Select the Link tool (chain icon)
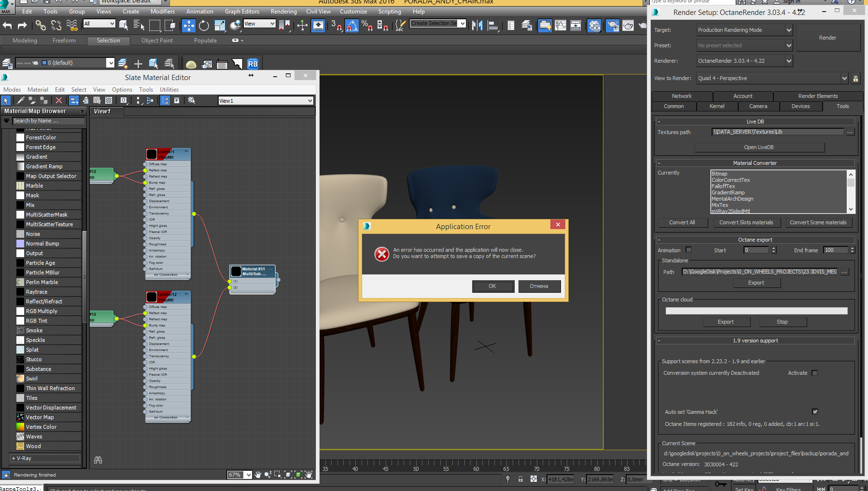 click(x=41, y=26)
